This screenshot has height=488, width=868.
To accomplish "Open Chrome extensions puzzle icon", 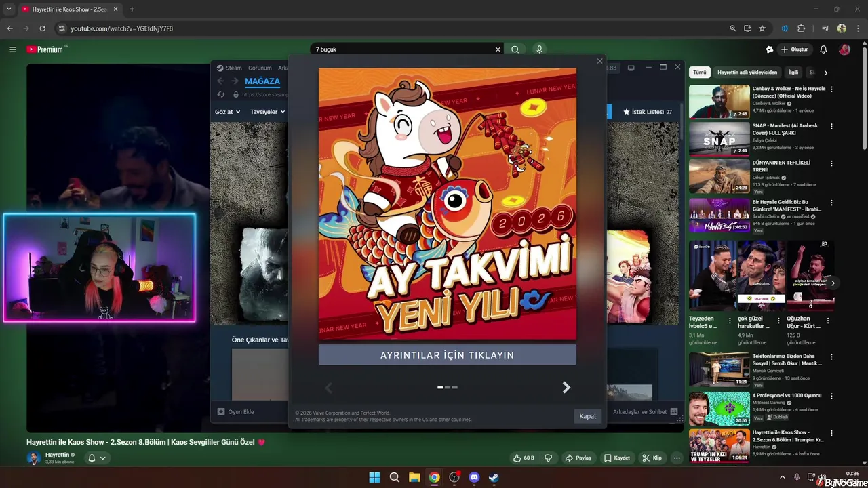I will coord(801,28).
